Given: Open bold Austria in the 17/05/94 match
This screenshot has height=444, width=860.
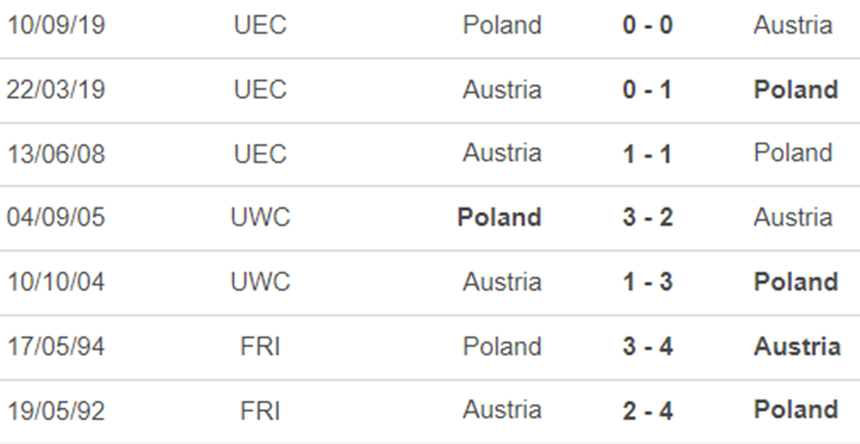Looking at the screenshot, I should point(796,346).
